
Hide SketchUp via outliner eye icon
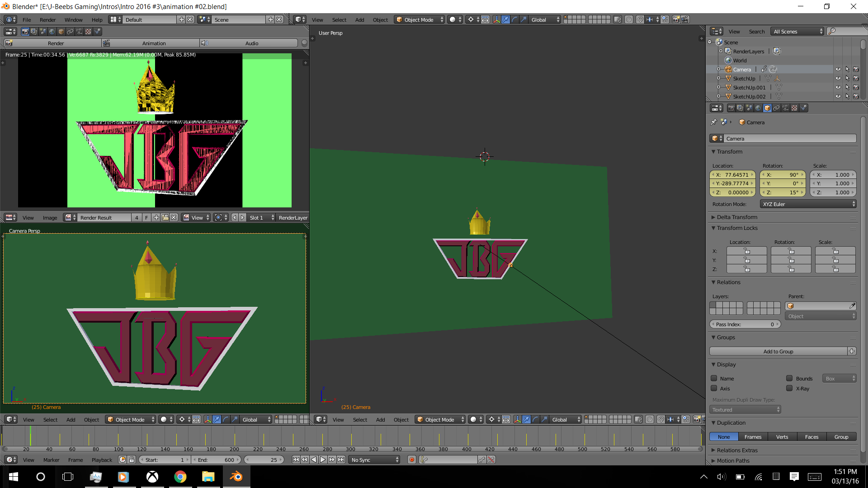tap(838, 78)
